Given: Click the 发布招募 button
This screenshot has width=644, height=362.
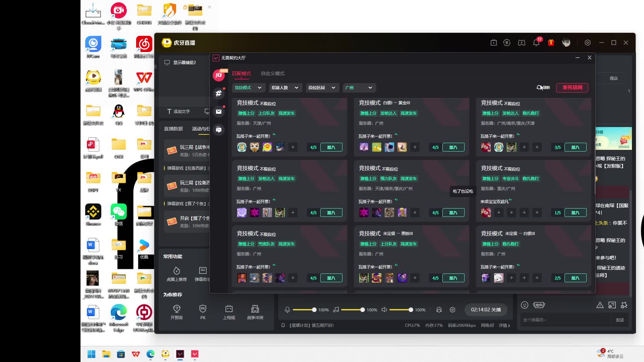Looking at the screenshot, I should (x=572, y=87).
